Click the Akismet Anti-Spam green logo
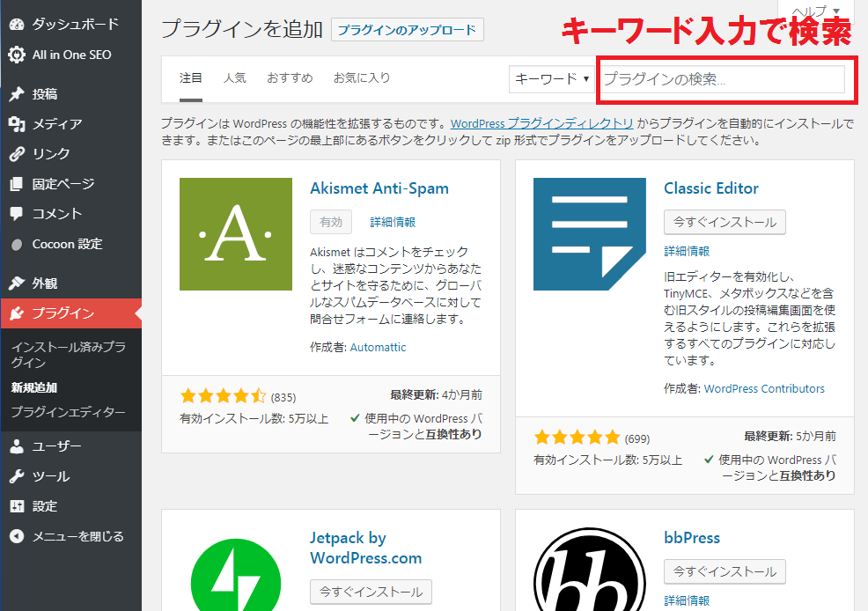 236,234
